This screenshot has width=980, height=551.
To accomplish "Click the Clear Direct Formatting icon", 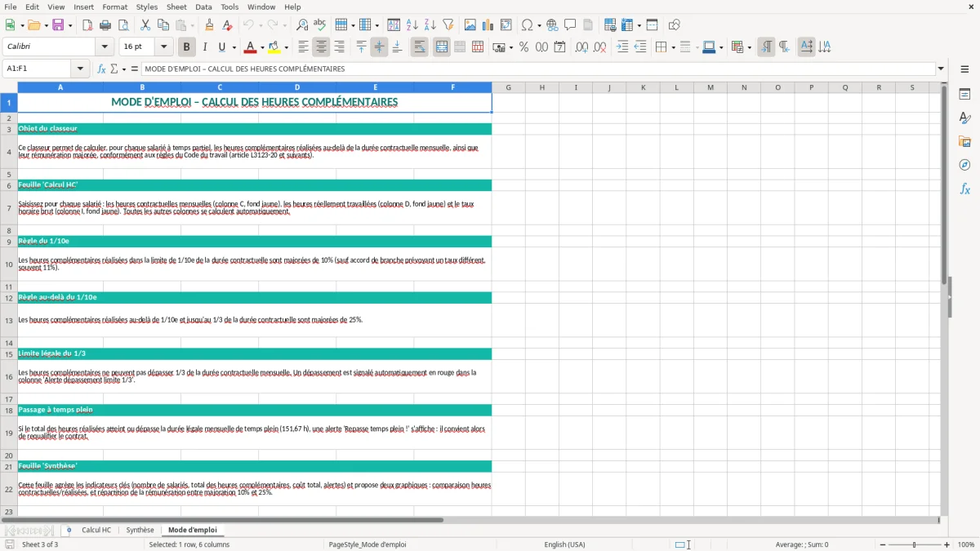I will coord(228,25).
